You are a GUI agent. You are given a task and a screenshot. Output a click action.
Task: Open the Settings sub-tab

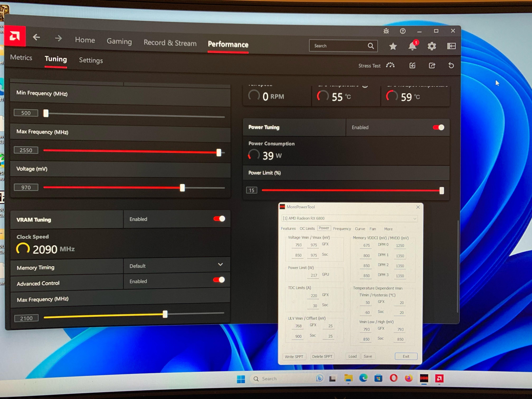point(91,60)
